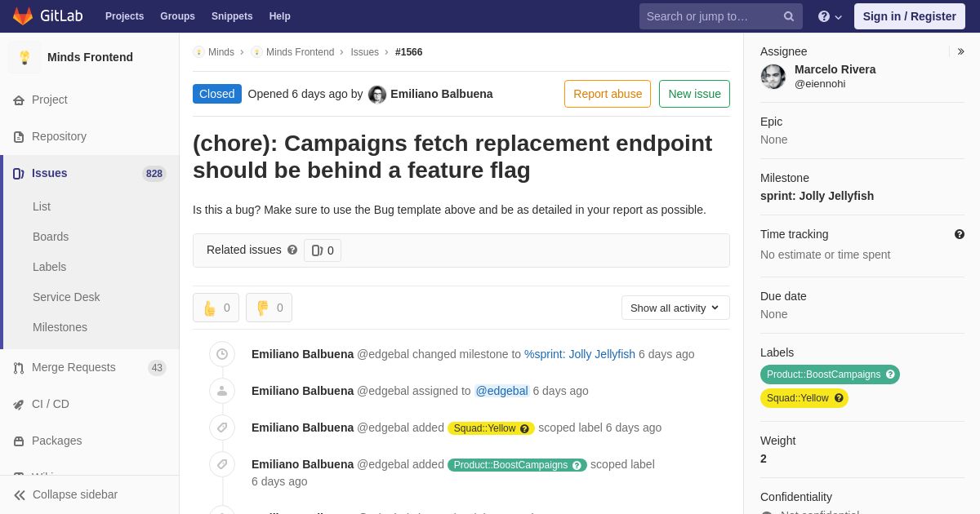
Task: Open the Show all activity dropdown
Action: click(x=675, y=308)
